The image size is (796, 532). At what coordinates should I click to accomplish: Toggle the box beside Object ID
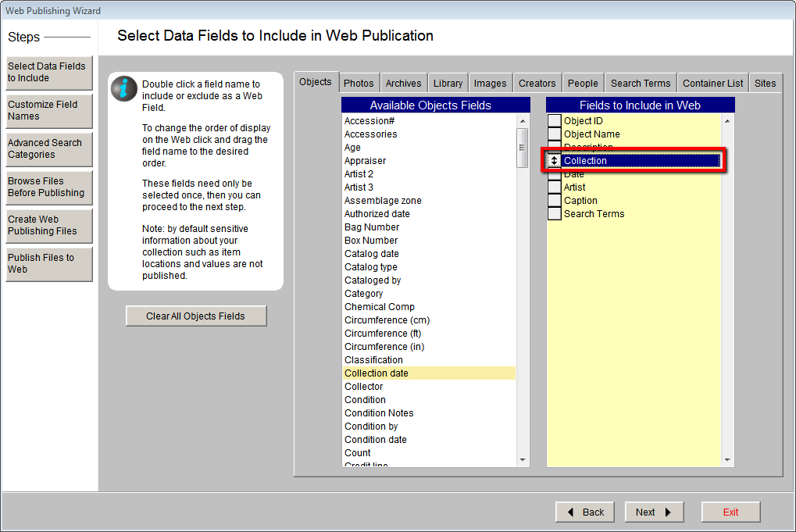(x=555, y=121)
